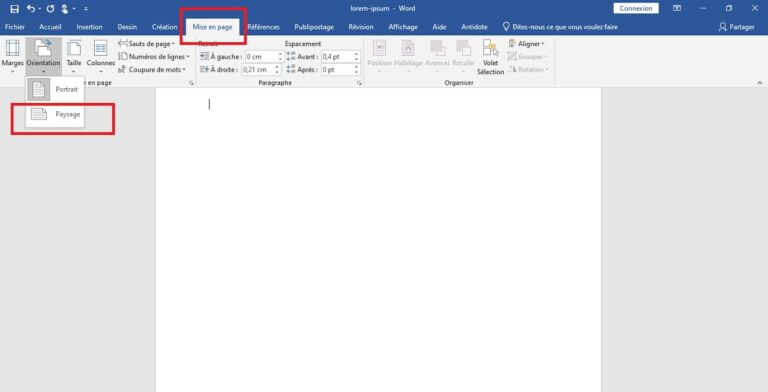
Task: Switch to the Création tab
Action: (164, 27)
